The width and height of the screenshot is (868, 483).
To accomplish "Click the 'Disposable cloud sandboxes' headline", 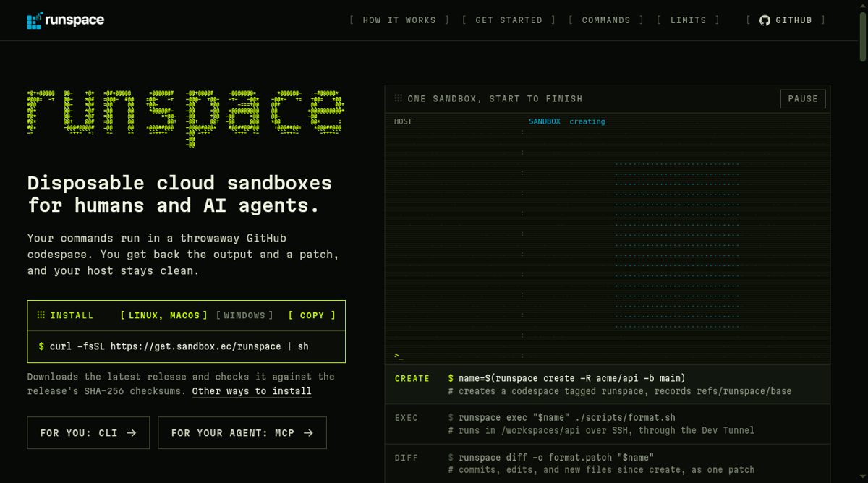I will (180, 194).
